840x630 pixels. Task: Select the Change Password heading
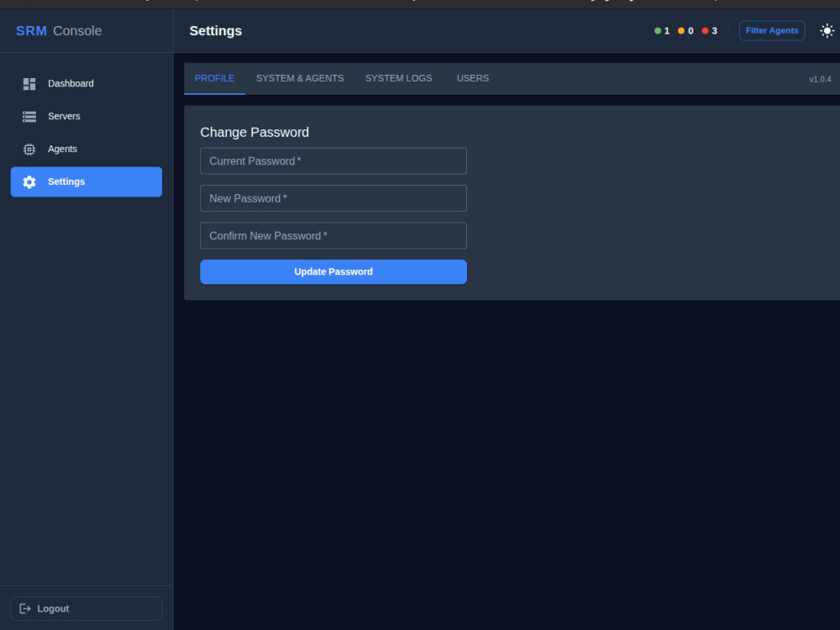(255, 133)
